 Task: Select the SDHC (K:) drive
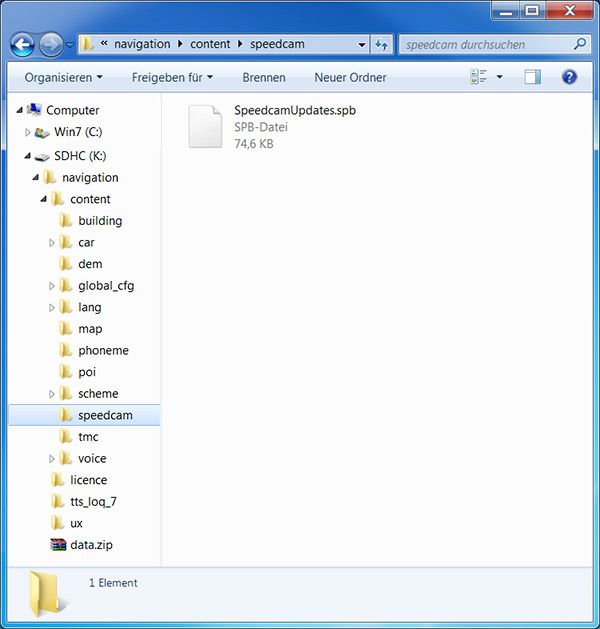coord(80,156)
